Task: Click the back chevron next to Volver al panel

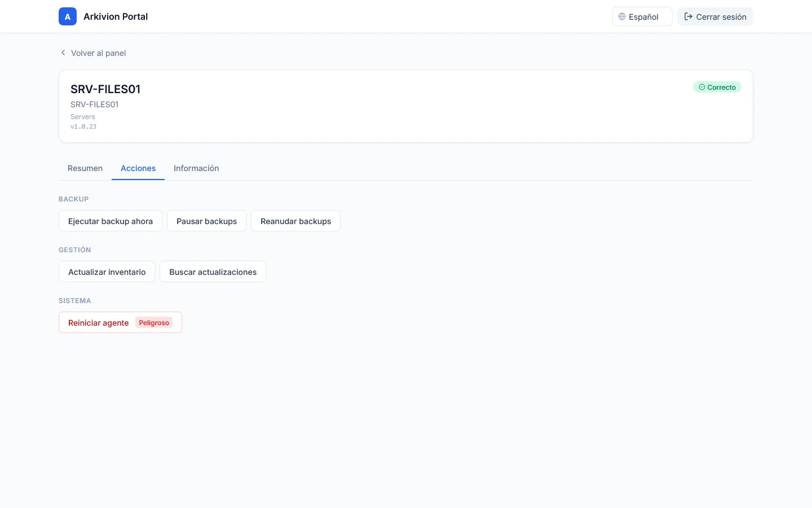Action: (x=63, y=52)
